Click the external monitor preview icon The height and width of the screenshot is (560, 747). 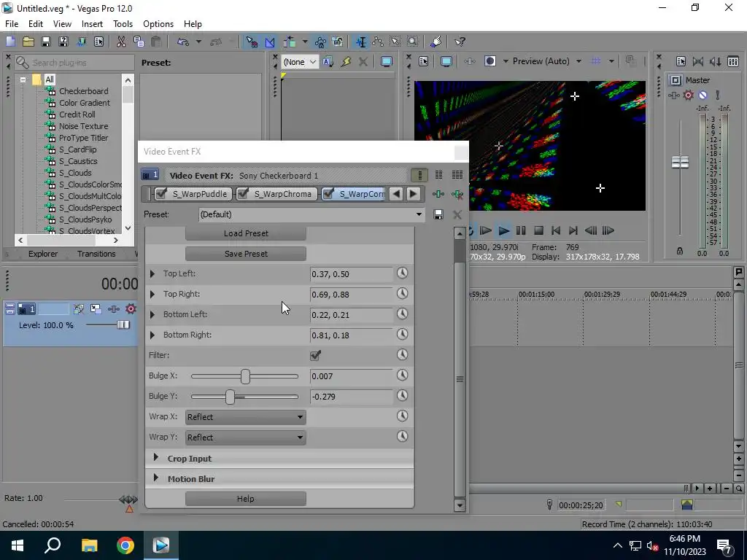pos(446,61)
